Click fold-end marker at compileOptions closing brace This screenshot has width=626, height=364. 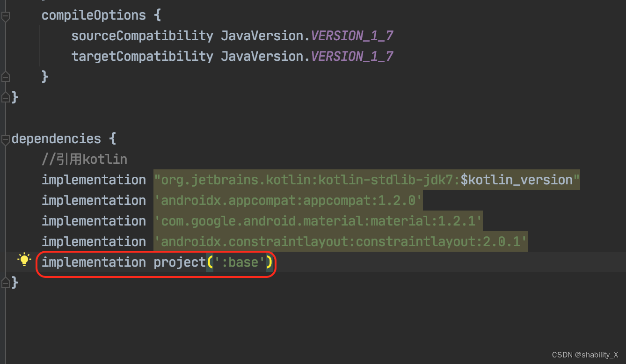click(5, 76)
